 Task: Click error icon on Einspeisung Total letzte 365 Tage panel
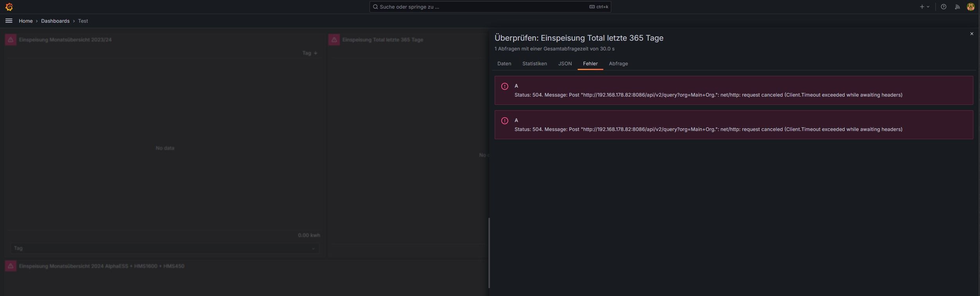click(334, 40)
